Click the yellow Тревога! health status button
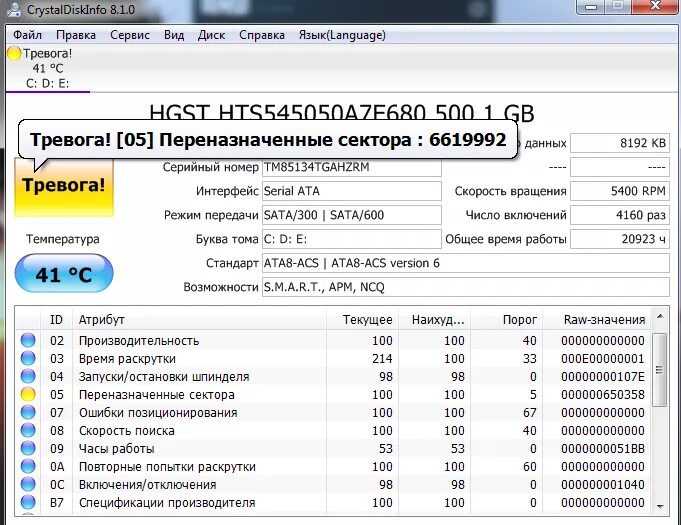 pyautogui.click(x=64, y=186)
